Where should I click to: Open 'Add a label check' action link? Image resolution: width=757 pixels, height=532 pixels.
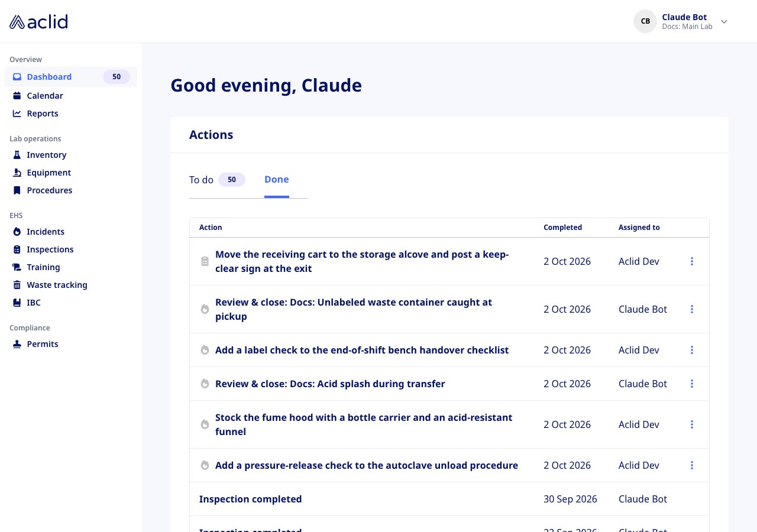tap(362, 350)
